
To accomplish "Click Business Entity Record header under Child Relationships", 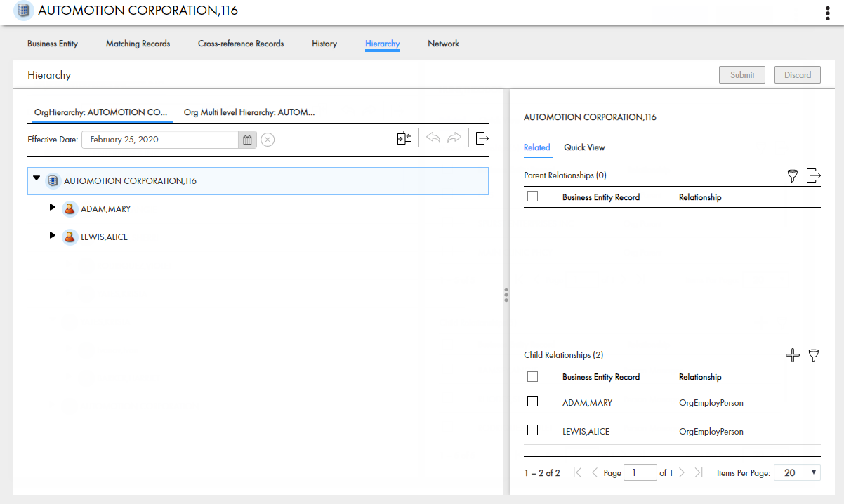I will (x=601, y=377).
